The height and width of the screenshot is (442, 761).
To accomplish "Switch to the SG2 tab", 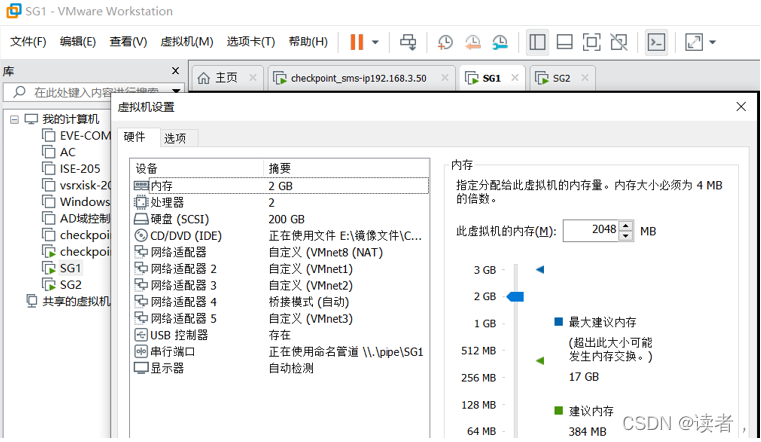I will click(x=562, y=78).
